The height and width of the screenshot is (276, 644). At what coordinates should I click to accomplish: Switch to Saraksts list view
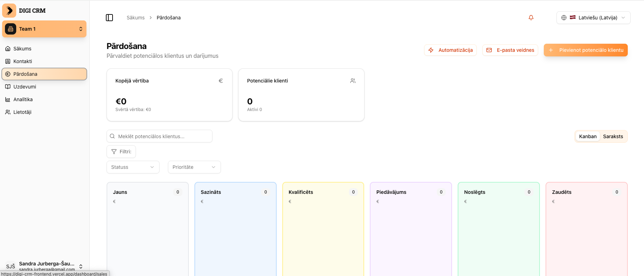tap(613, 136)
